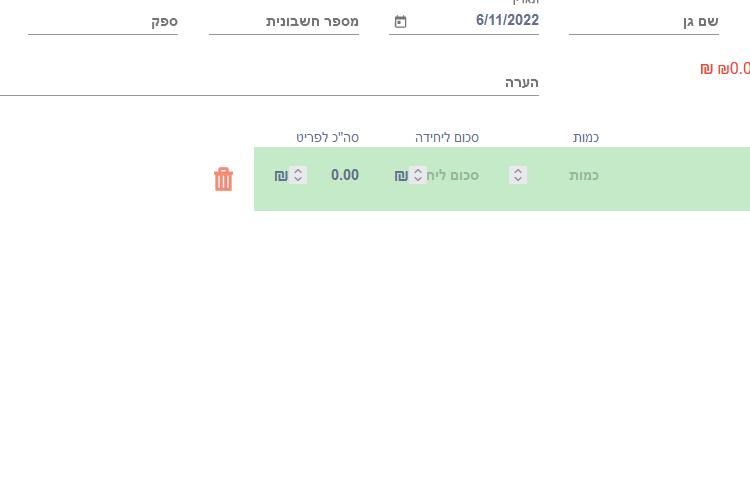The height and width of the screenshot is (500, 750).
Task: Decrement the סה"כ לפריט value with the down arrow
Action: [298, 179]
